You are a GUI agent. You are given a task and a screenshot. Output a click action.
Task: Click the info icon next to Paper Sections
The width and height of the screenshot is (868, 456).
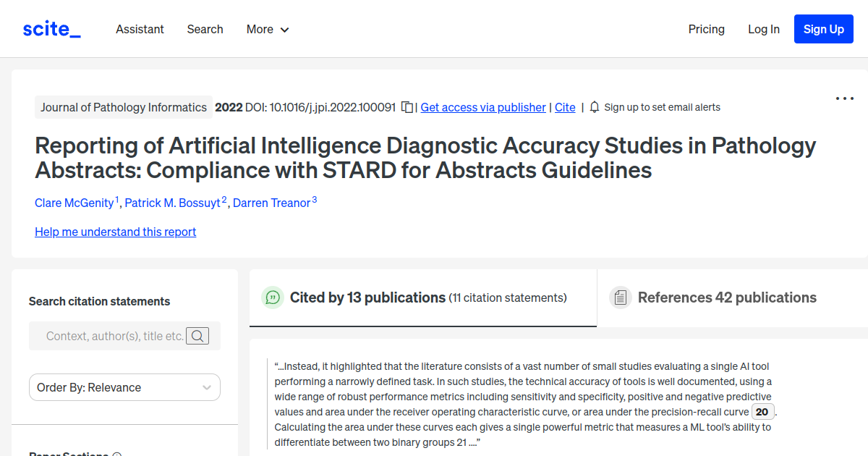tap(117, 453)
